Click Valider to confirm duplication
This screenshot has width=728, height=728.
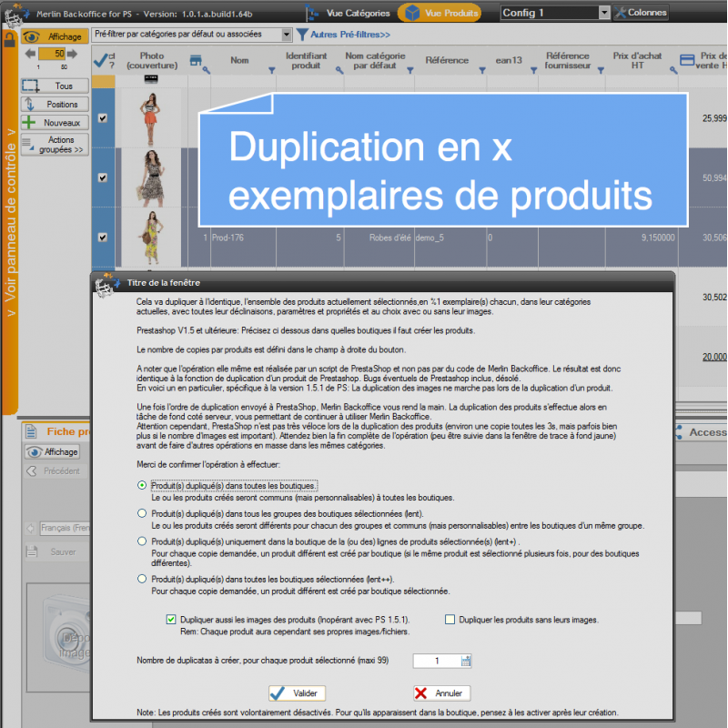coord(297,693)
